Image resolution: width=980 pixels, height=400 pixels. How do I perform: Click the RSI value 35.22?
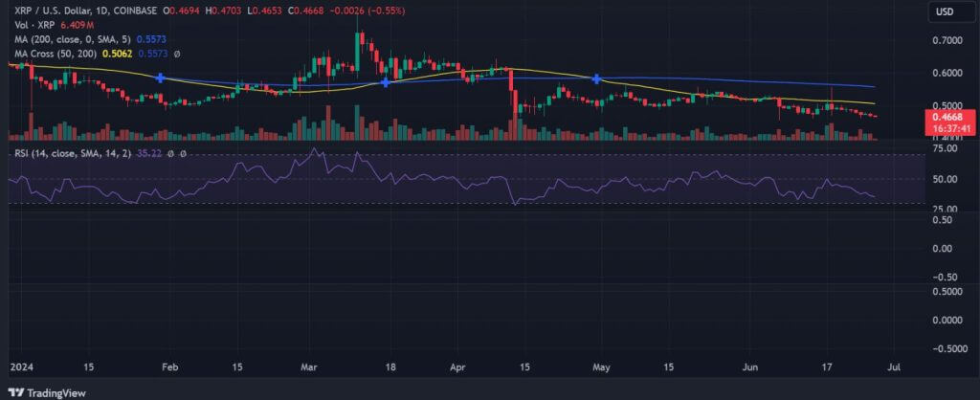click(x=149, y=153)
